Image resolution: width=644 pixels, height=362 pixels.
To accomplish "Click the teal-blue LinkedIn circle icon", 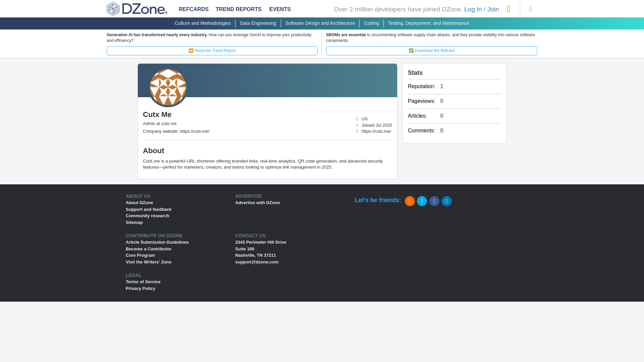I will coord(447,201).
